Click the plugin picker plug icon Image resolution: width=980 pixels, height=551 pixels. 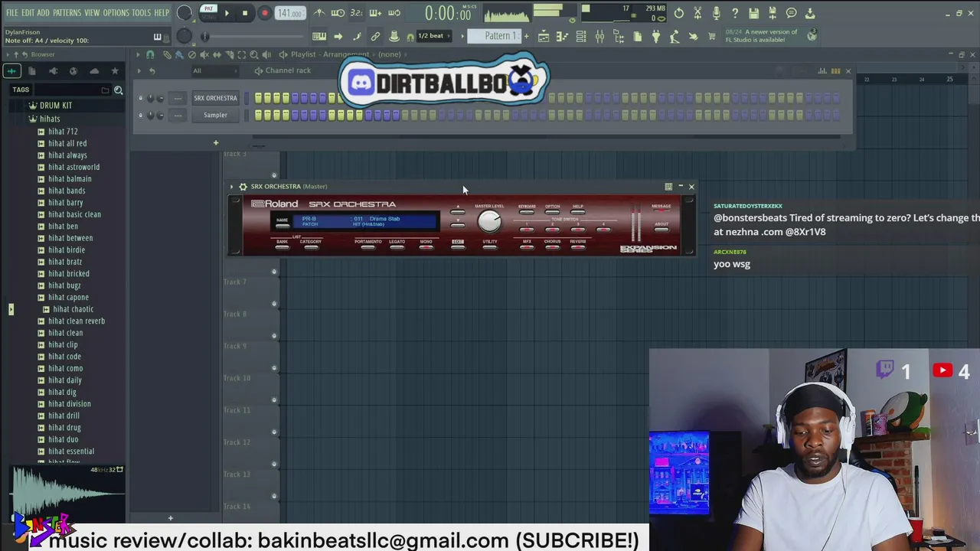pyautogui.click(x=655, y=36)
